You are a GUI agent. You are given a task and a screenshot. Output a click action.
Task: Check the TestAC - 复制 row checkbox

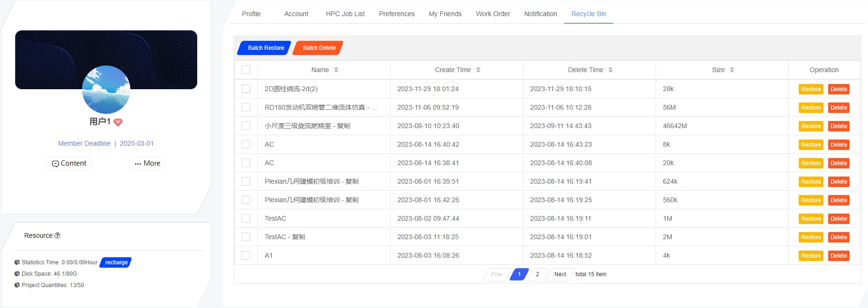tap(246, 237)
